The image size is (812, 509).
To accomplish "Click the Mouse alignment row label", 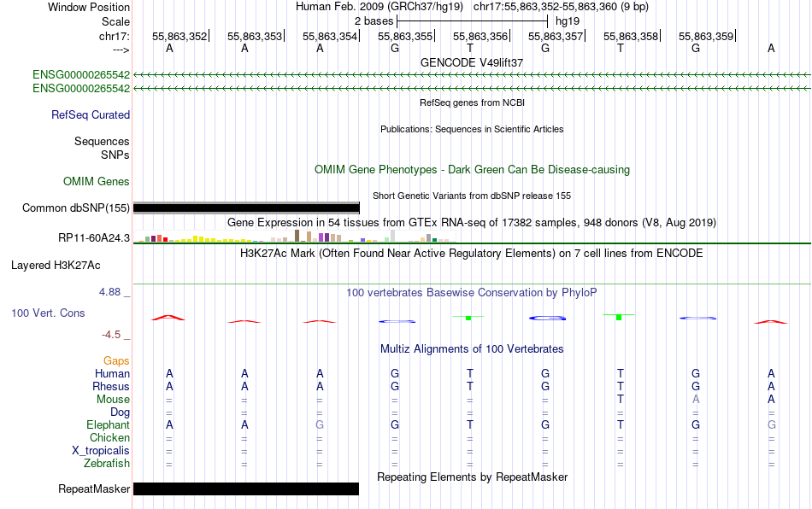I will (x=113, y=400).
